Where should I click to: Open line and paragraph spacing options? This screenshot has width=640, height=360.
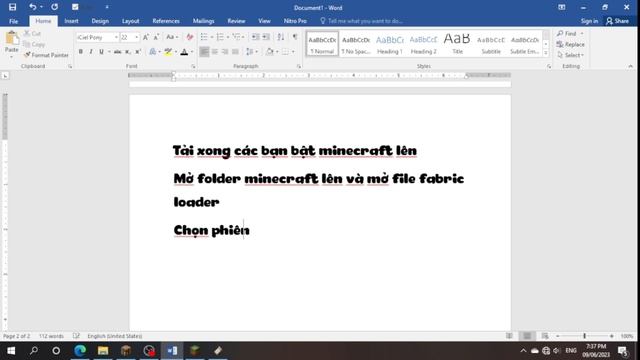click(251, 52)
